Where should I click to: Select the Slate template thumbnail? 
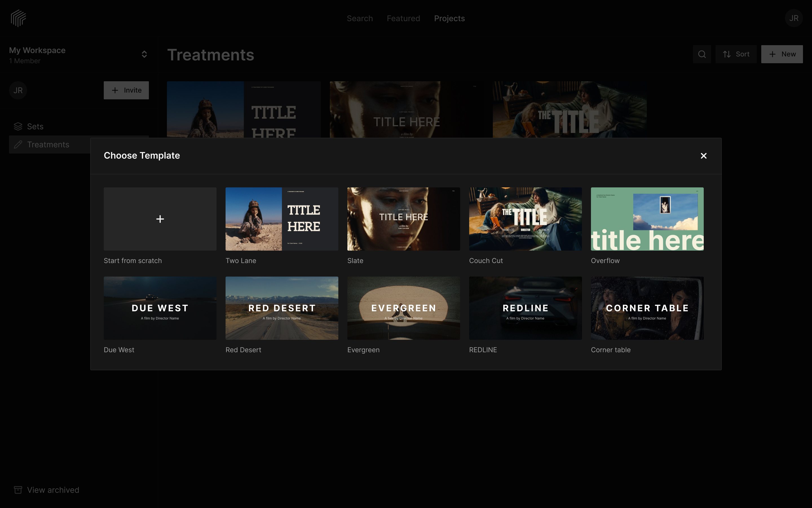click(x=404, y=219)
